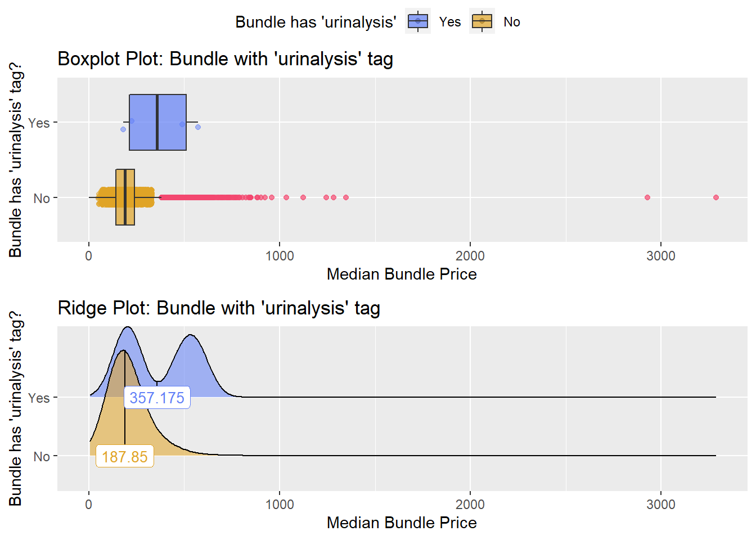Click the orange 'No' legend key
756x540 pixels.
point(482,21)
